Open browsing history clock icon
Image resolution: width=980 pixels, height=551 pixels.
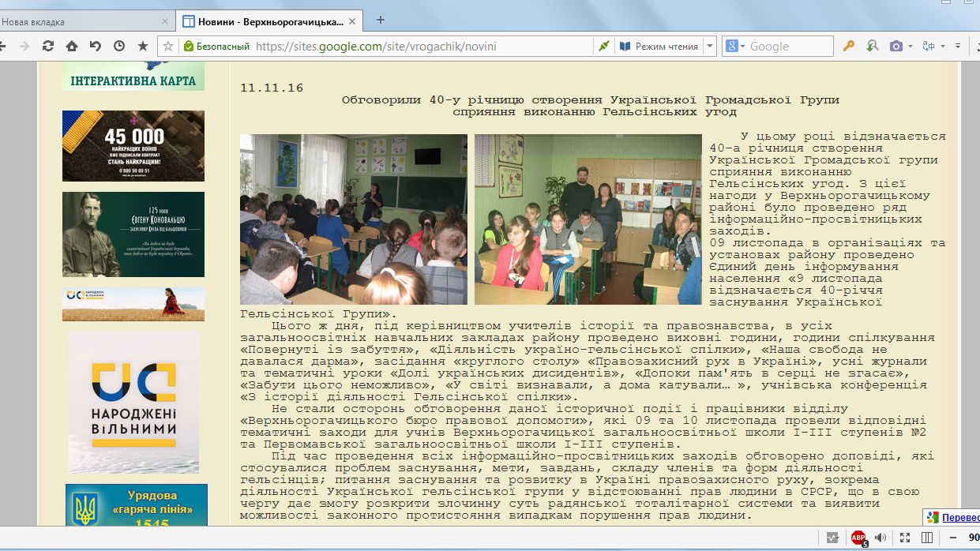click(119, 47)
